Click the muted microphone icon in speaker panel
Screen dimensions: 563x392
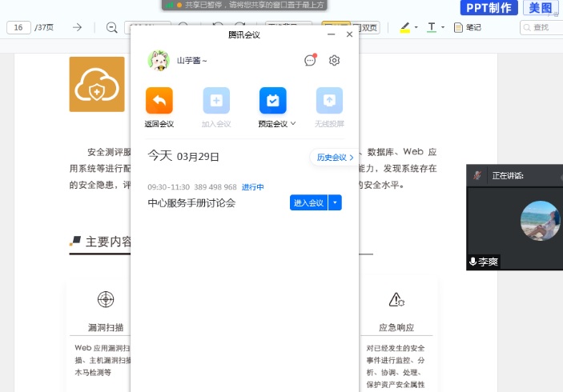click(x=477, y=174)
